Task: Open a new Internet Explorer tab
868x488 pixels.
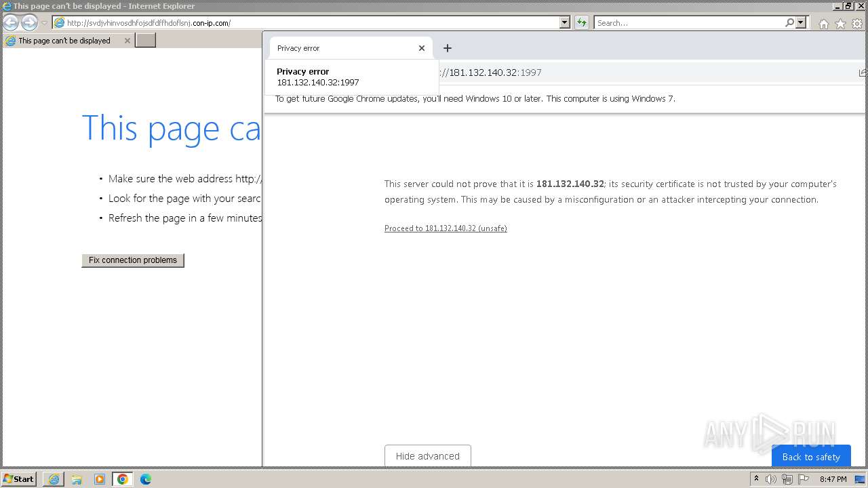Action: point(146,41)
